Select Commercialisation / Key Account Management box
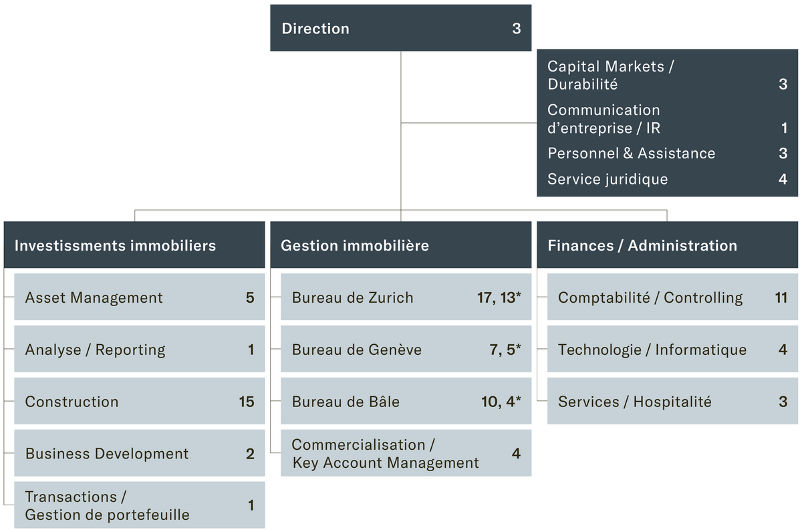The height and width of the screenshot is (532, 802). (x=406, y=454)
